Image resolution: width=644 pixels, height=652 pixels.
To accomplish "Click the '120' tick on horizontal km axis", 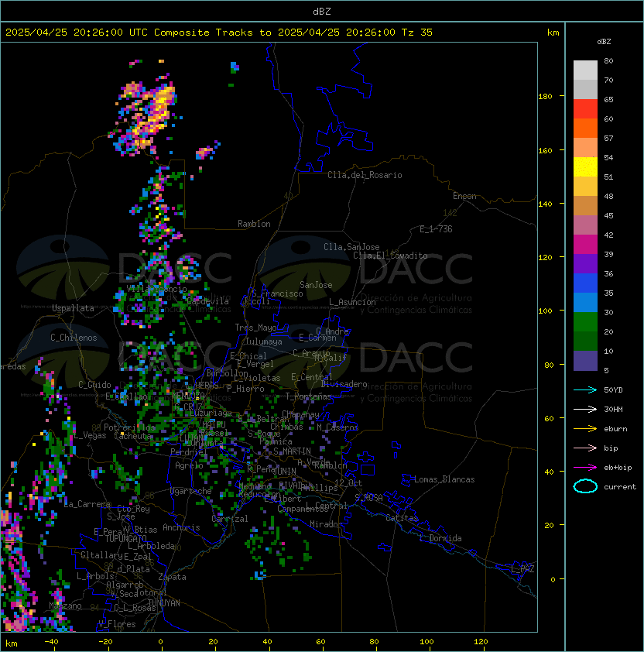I will coord(481,642).
